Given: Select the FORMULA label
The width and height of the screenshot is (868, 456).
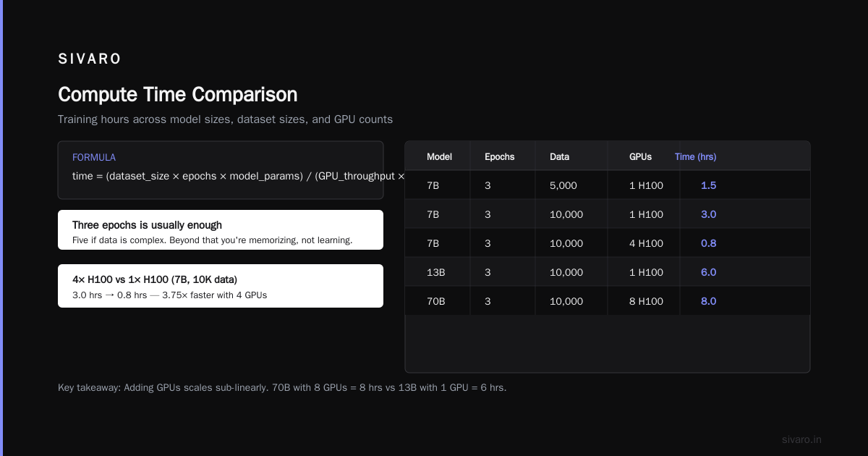Looking at the screenshot, I should pyautogui.click(x=94, y=157).
